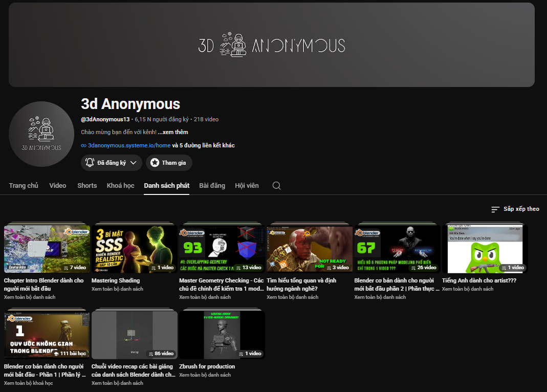Click 'Xem toàn bộ danh sách' under Tìm hiểu tổng quan
547x392 pixels.
(x=292, y=297)
